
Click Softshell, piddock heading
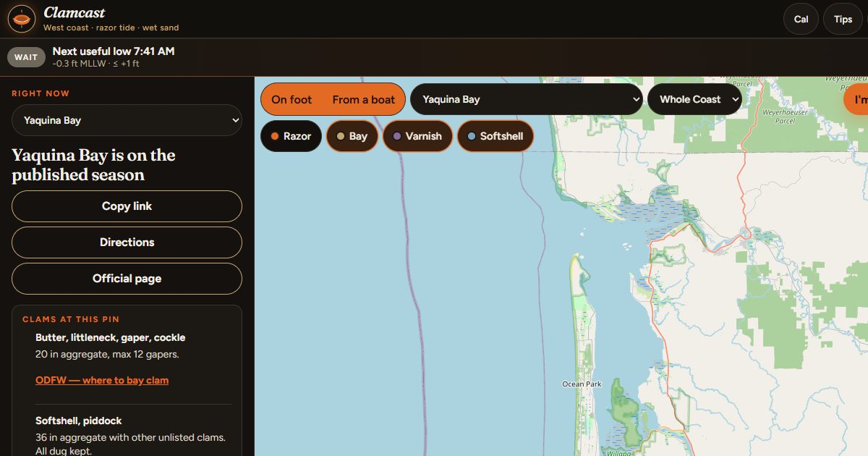pyautogui.click(x=79, y=421)
